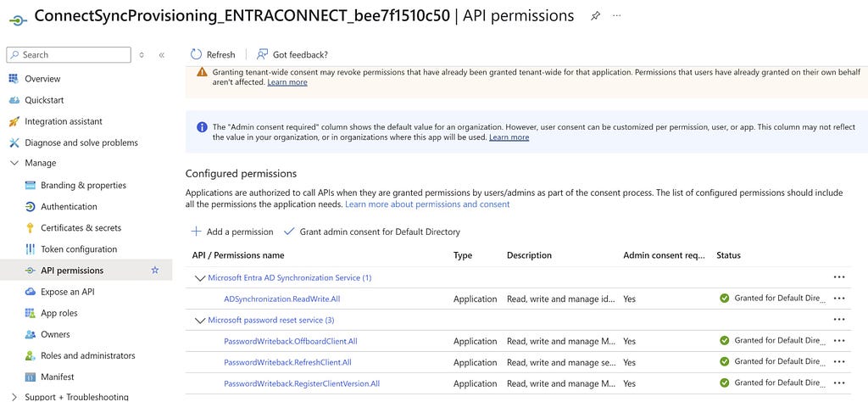Collapse the Microsoft password reset service group
This screenshot has height=402, width=868.
(x=200, y=320)
